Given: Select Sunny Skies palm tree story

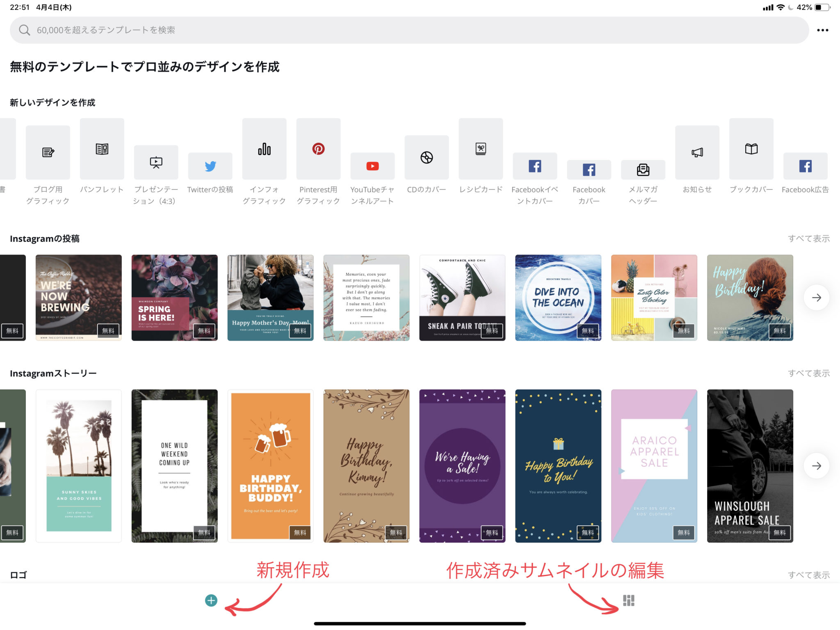Looking at the screenshot, I should pyautogui.click(x=79, y=466).
